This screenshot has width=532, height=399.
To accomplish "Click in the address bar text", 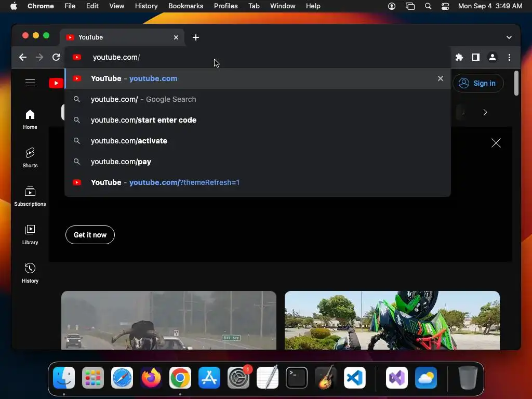I will 116,57.
